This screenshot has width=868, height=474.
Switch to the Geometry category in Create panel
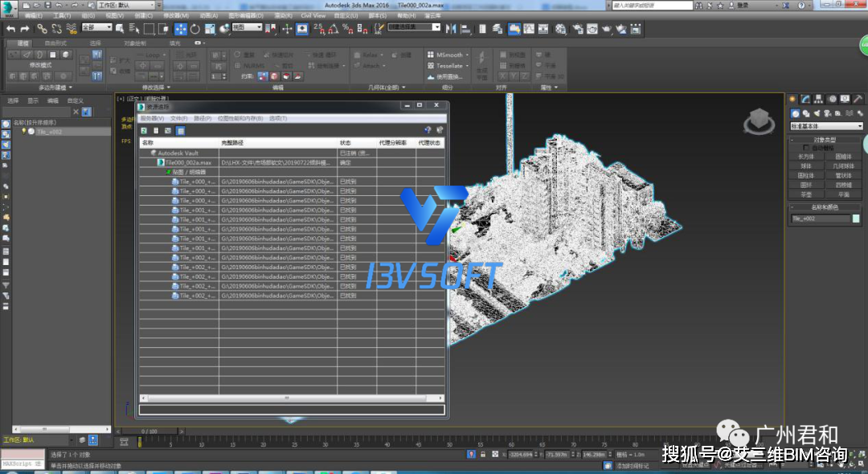pyautogui.click(x=794, y=114)
